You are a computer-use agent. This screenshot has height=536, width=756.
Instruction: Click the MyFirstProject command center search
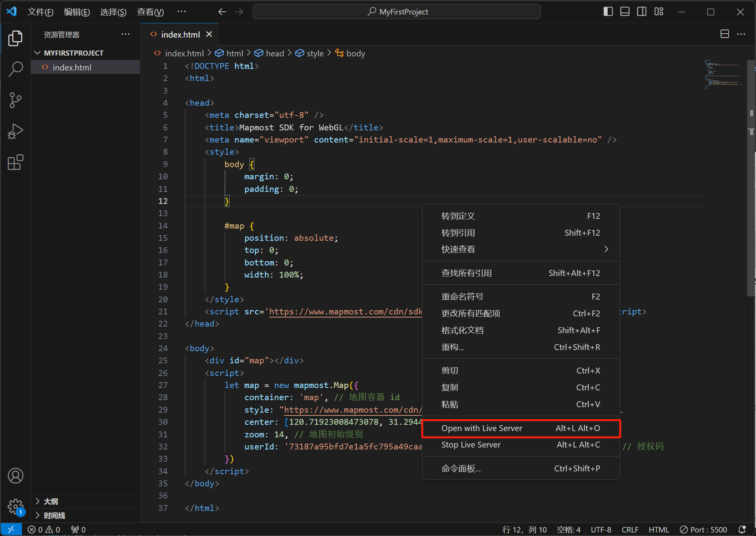point(397,12)
